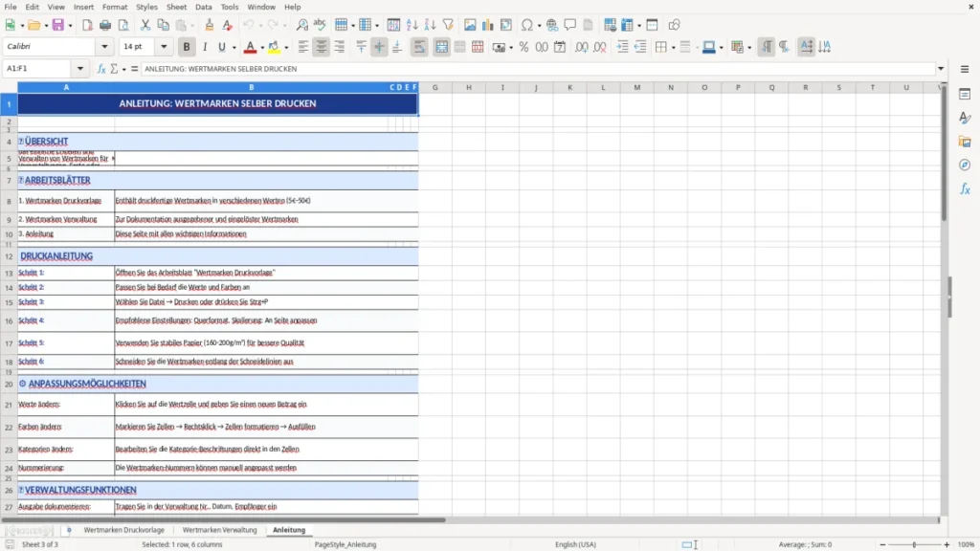Viewport: 980px width, 551px height.
Task: Click the zoom slider handle
Action: [914, 544]
